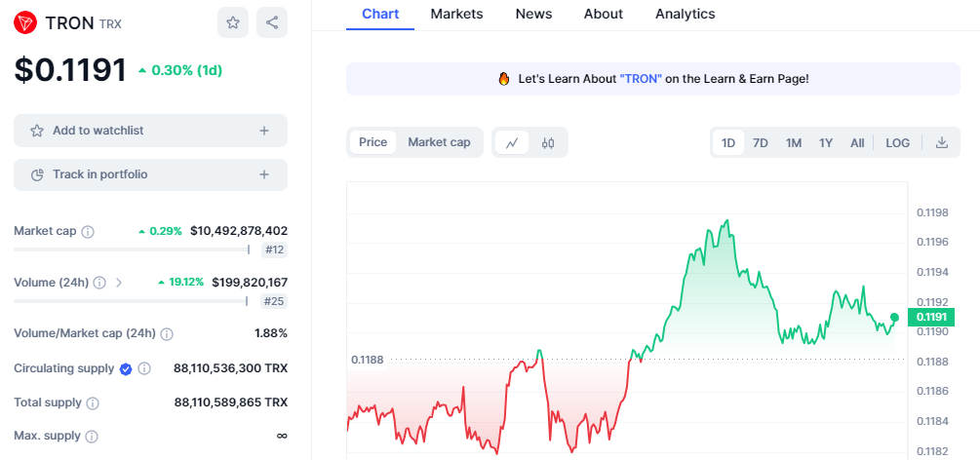Download the chart data
Screen dimensions: 980x460
pyautogui.click(x=942, y=142)
